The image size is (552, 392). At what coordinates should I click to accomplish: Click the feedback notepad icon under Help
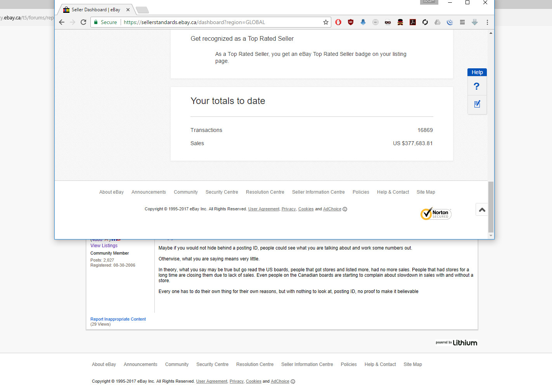(x=477, y=104)
